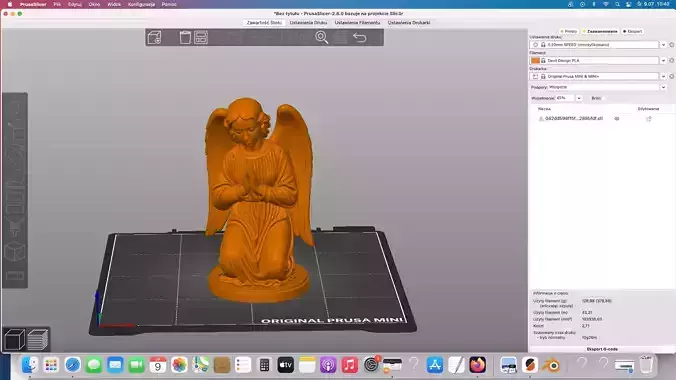This screenshot has height=380, width=676.
Task: Click the Search magnifier toolbar icon
Action: [322, 38]
